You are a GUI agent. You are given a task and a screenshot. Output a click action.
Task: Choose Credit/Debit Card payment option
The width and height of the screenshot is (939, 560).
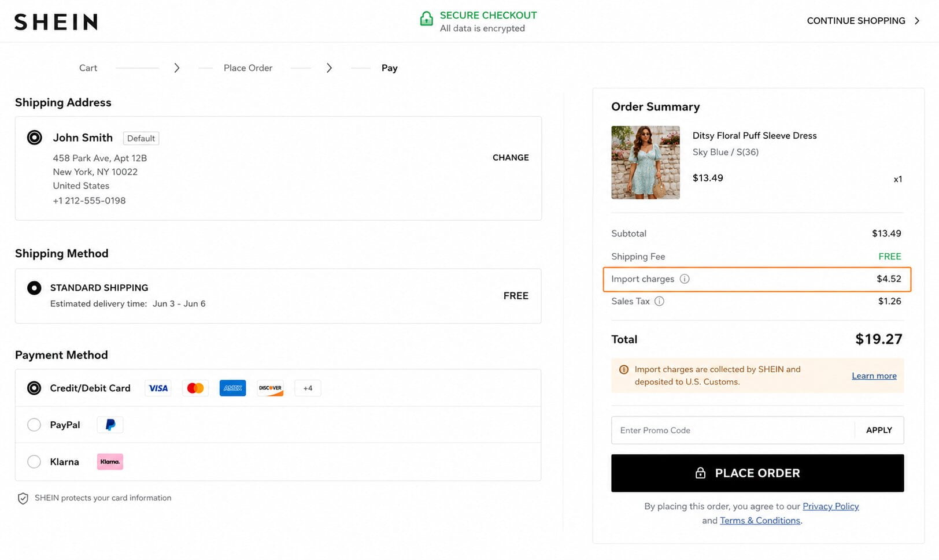click(34, 388)
